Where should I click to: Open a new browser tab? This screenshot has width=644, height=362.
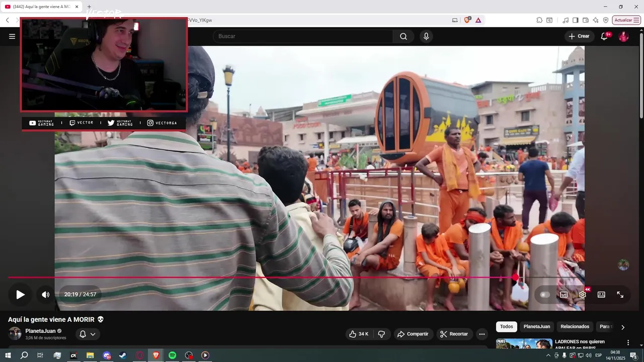(89, 7)
